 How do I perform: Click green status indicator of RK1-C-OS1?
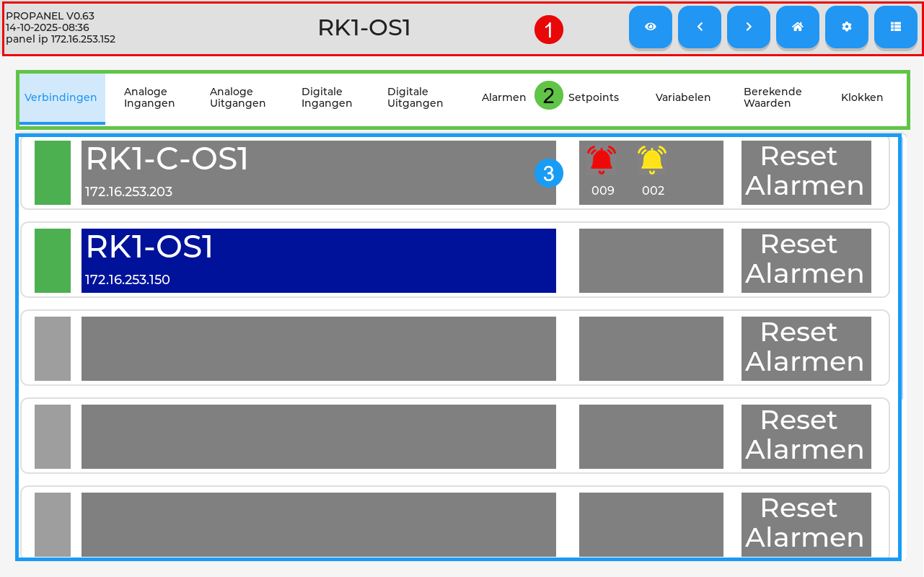click(x=53, y=172)
